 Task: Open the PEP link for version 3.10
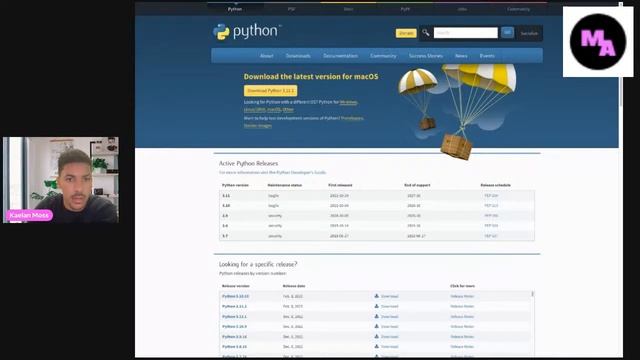[491, 206]
